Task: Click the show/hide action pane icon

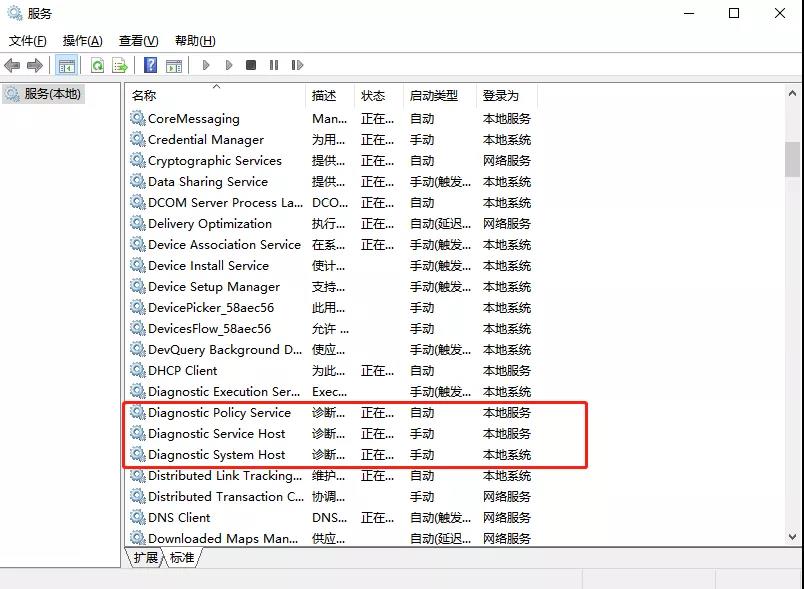Action: pos(174,66)
